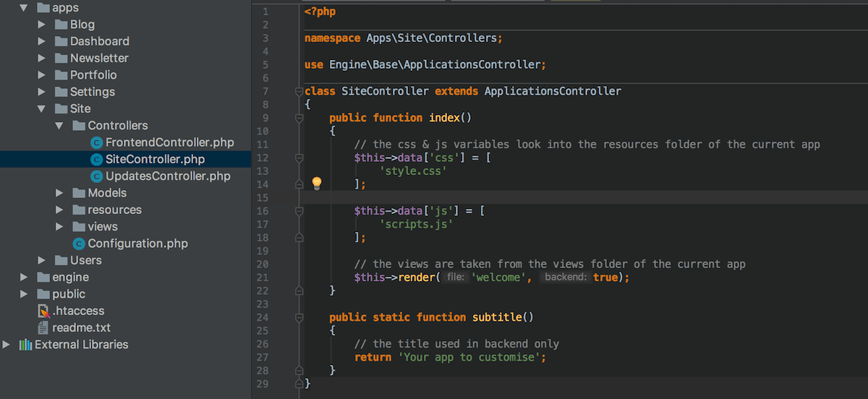868x399 pixels.
Task: Open UpdatesController.php file
Action: click(x=168, y=176)
